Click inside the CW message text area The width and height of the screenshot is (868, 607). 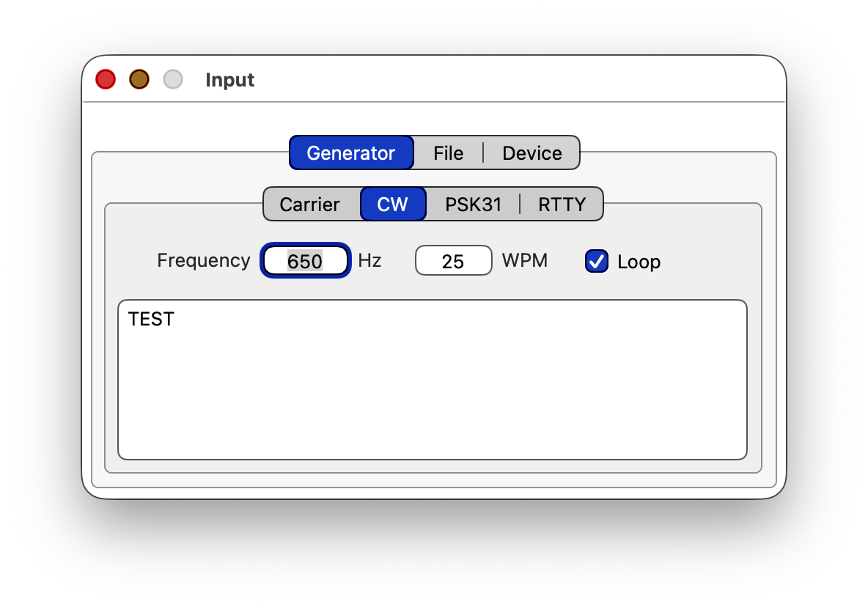(x=433, y=389)
